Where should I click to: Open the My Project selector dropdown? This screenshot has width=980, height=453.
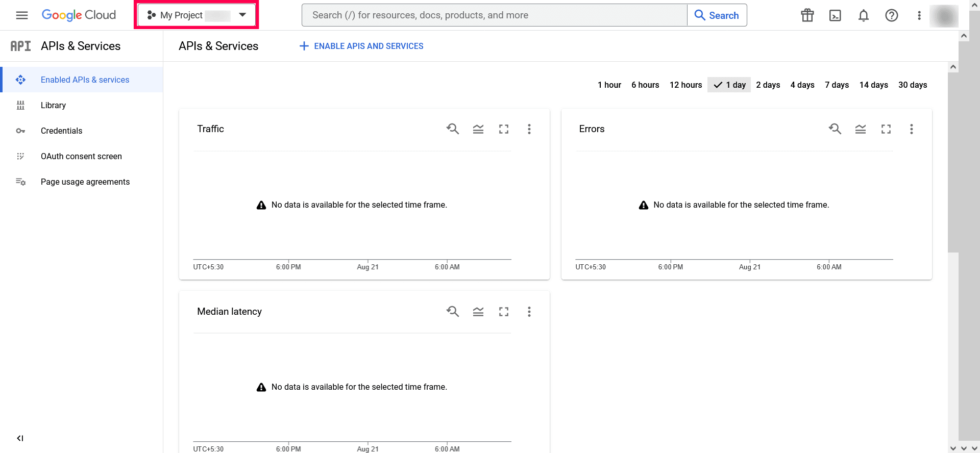click(197, 15)
